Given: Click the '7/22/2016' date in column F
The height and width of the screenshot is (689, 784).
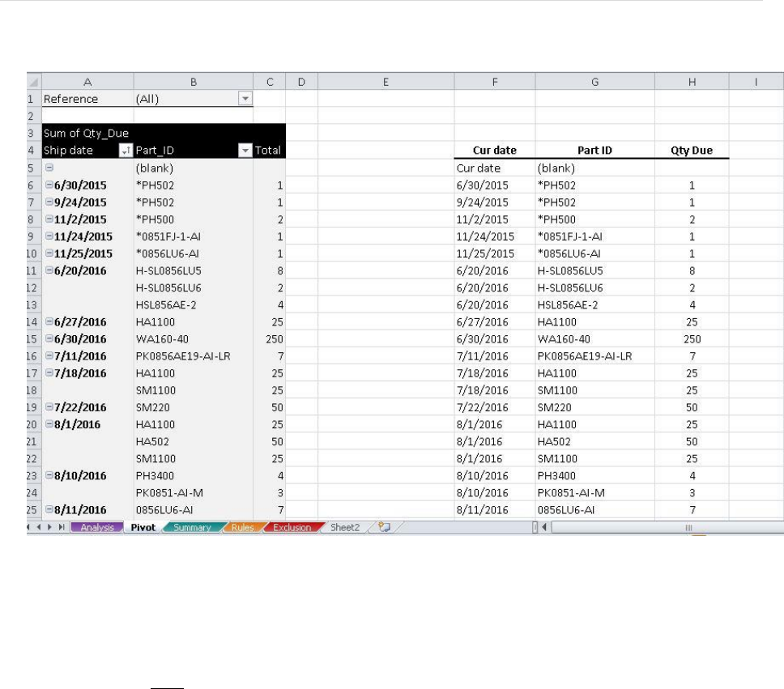Looking at the screenshot, I should pyautogui.click(x=495, y=407).
